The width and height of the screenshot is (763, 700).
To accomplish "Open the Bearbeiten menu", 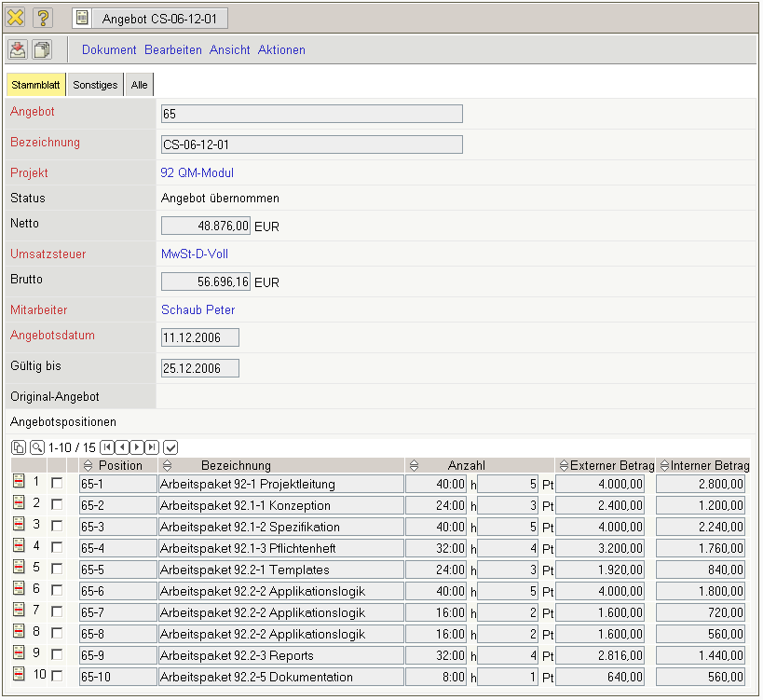I will click(172, 50).
